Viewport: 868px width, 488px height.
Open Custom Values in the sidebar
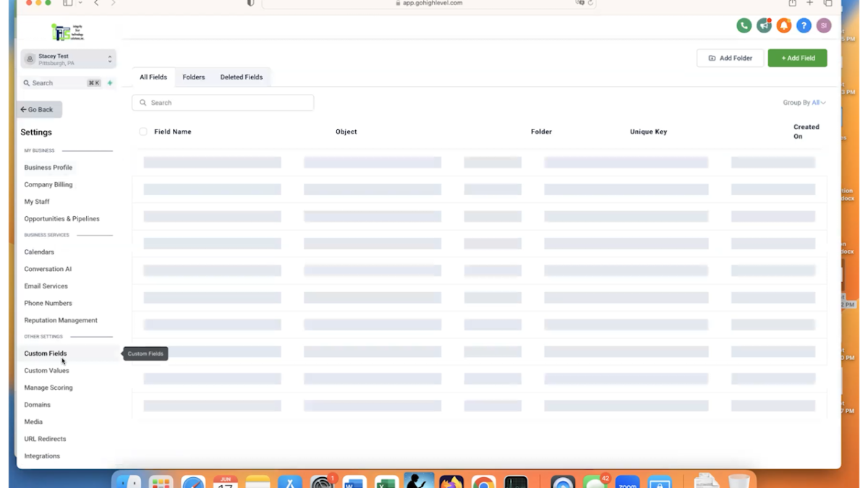pyautogui.click(x=46, y=370)
